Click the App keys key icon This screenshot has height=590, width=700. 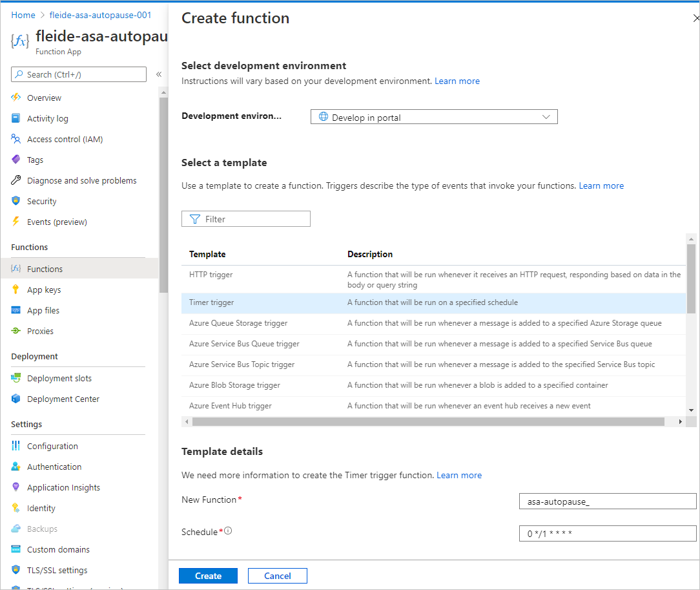(16, 290)
